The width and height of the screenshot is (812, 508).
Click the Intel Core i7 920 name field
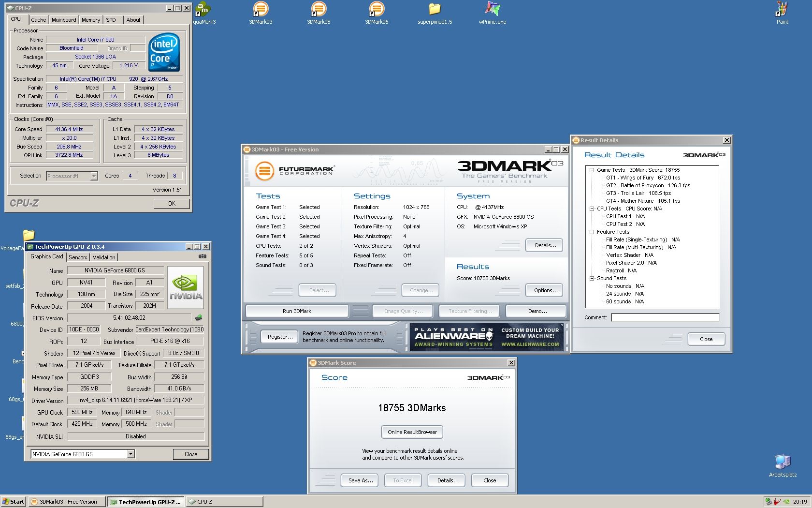[x=96, y=40]
